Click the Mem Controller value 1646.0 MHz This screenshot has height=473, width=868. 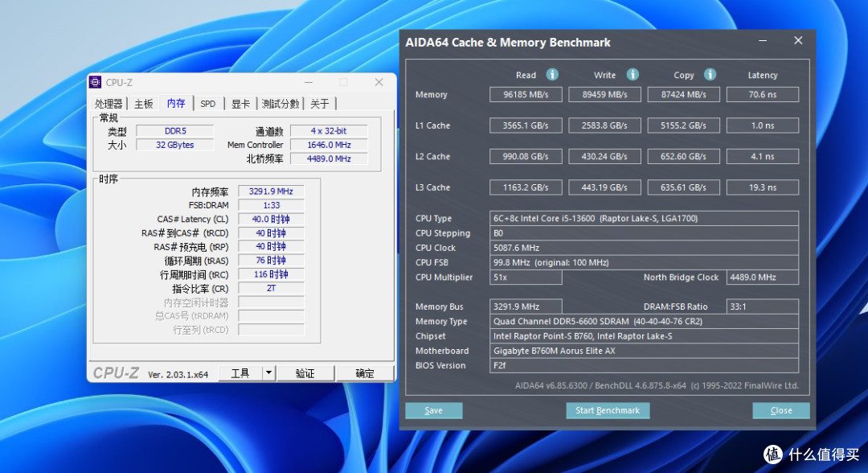point(329,145)
